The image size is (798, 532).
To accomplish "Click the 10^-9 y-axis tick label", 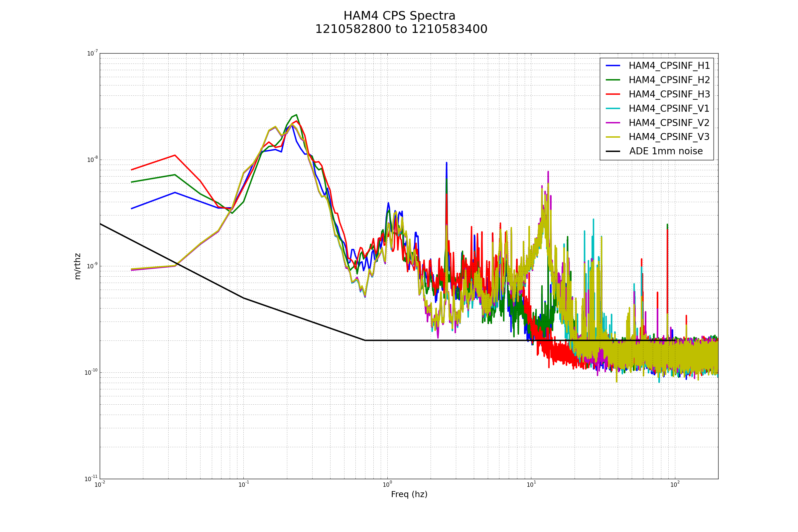I will point(92,266).
